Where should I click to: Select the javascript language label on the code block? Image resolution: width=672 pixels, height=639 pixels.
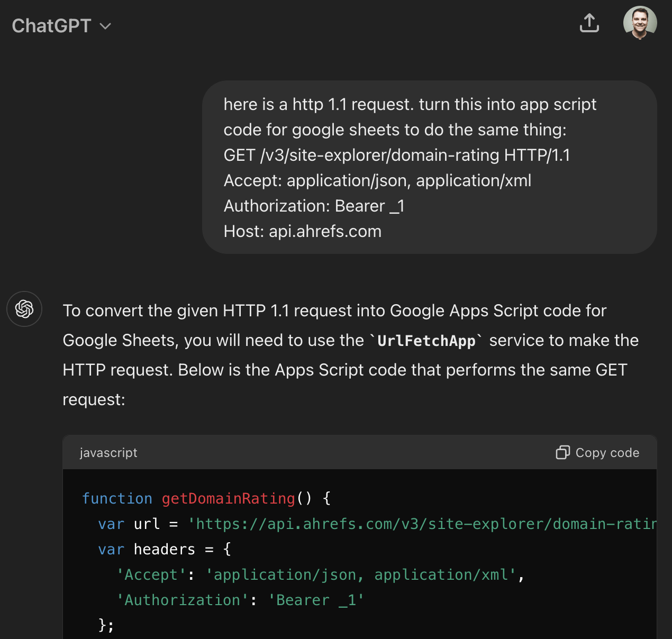click(x=108, y=452)
